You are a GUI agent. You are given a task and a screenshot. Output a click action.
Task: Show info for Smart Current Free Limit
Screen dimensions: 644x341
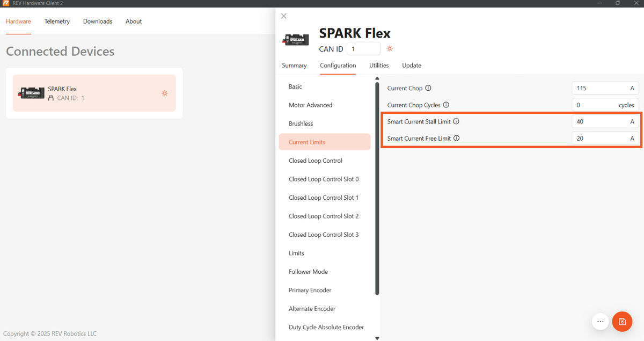pyautogui.click(x=457, y=139)
